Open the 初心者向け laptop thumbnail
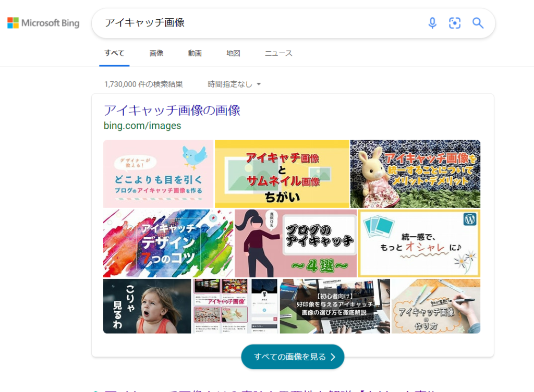Viewport: 534px width, 392px height. coord(335,307)
